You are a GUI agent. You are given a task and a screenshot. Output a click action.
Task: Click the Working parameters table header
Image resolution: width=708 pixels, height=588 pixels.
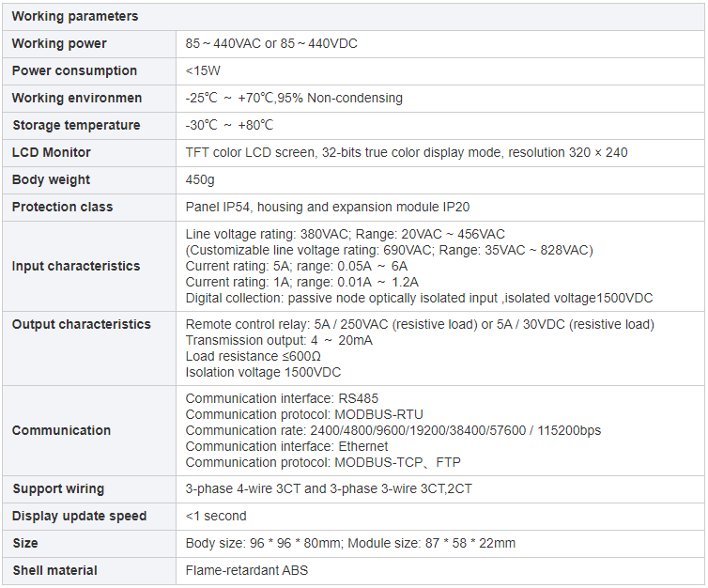tap(75, 16)
